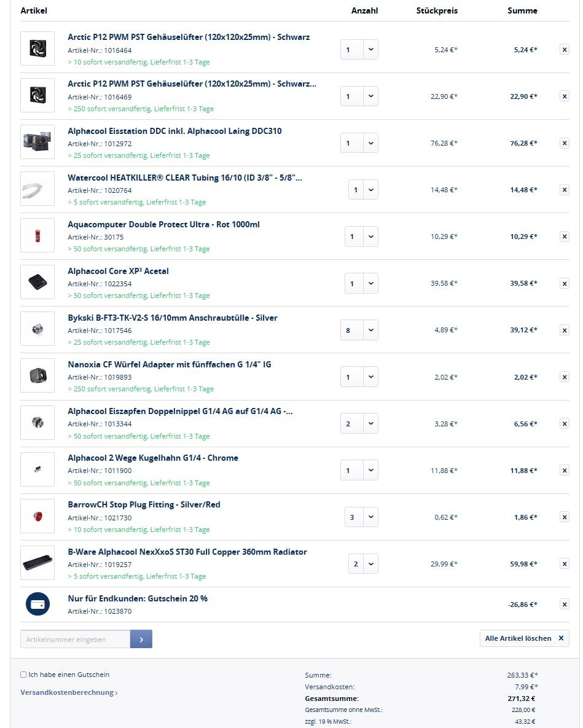Image resolution: width=583 pixels, height=728 pixels.
Task: Submit the Artikelnummer with the arrow button
Action: pyautogui.click(x=141, y=639)
